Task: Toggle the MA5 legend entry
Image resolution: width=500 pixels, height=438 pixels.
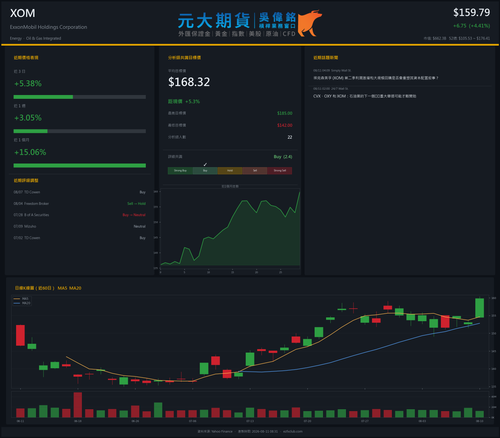Action: [21, 299]
